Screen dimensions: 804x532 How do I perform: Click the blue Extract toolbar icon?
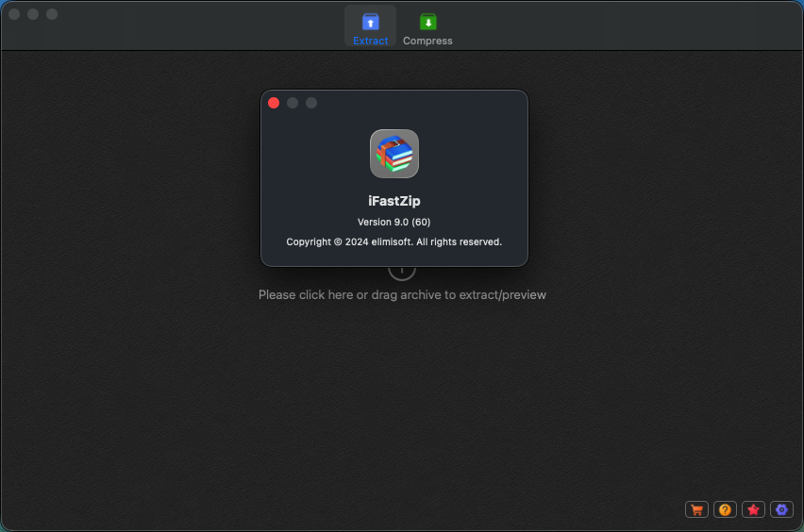point(370,21)
